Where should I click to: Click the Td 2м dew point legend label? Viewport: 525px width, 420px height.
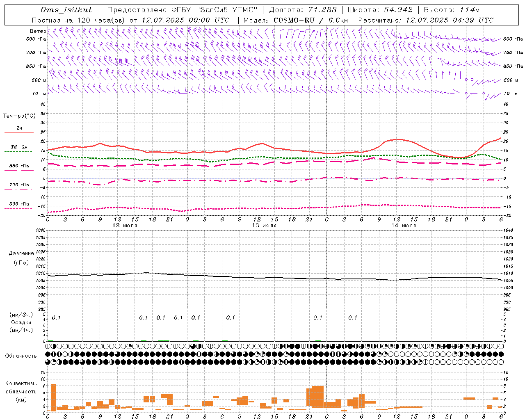[x=19, y=147]
